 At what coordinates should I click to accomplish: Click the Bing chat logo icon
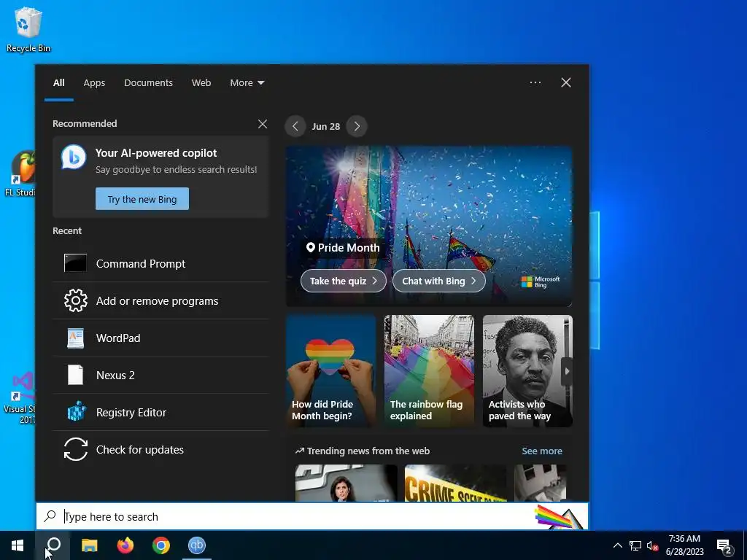coord(74,157)
